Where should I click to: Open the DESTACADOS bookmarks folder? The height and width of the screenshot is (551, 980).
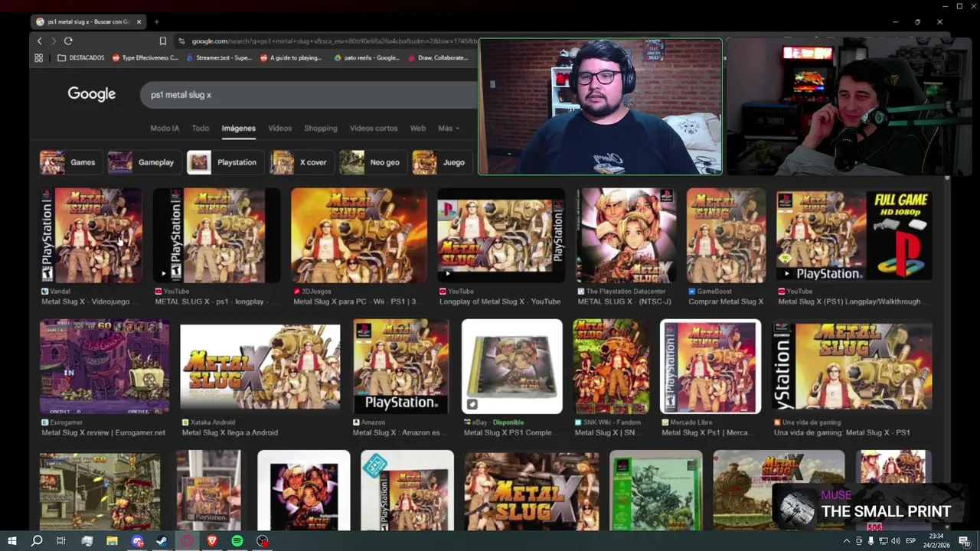(80, 57)
